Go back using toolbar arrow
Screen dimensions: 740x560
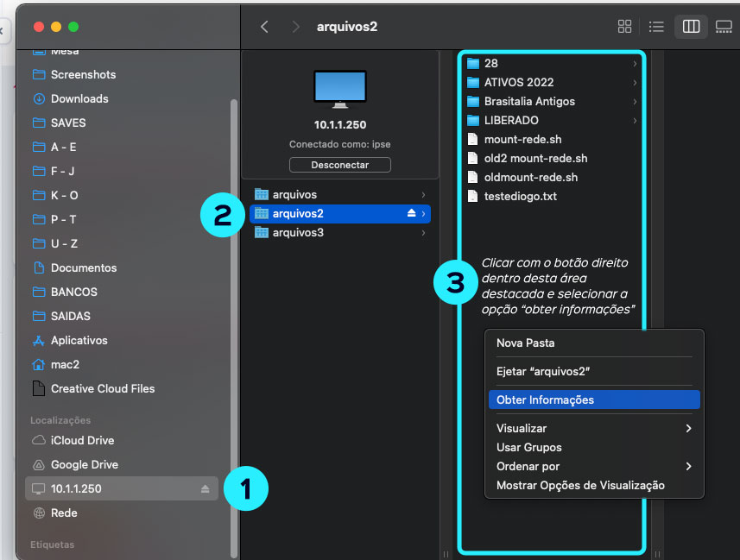[264, 27]
